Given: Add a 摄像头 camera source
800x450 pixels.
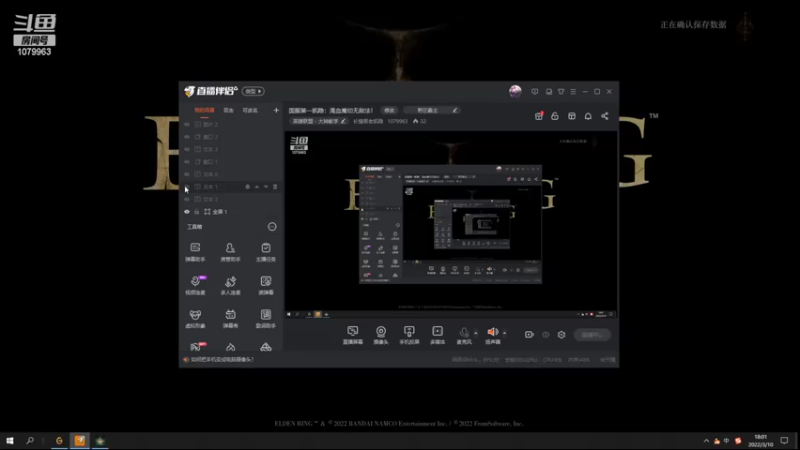Looking at the screenshot, I should (x=381, y=335).
